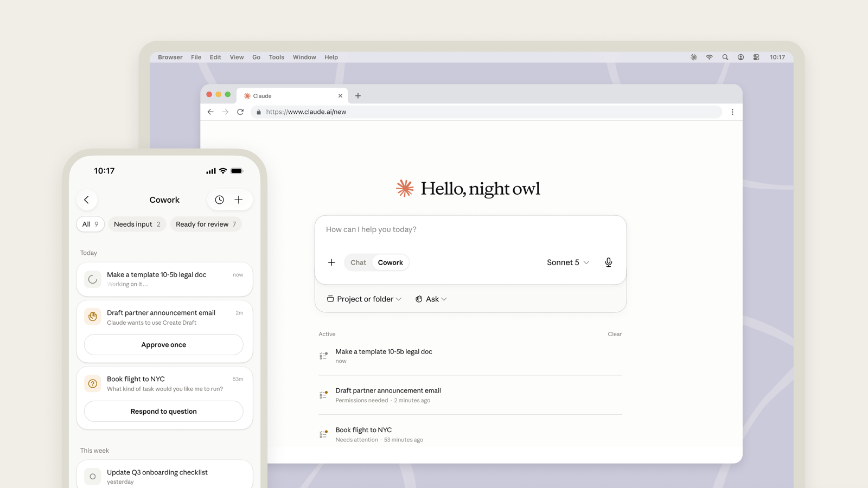Tap question mark icon on Book flight card

(x=93, y=383)
